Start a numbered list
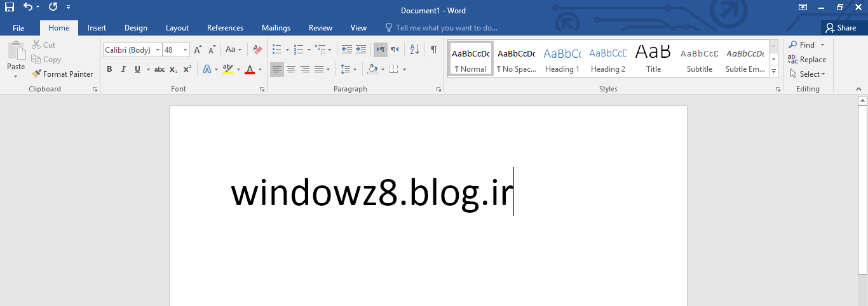Screen dimensions: 868x306 pos(299,50)
